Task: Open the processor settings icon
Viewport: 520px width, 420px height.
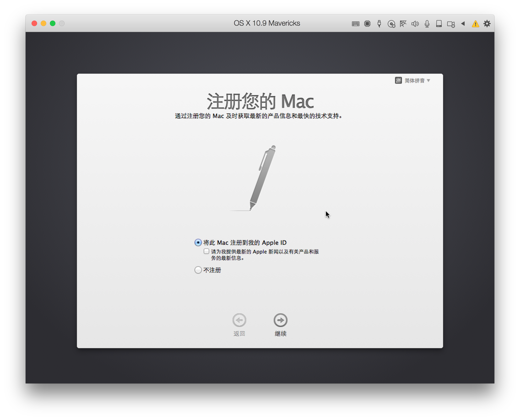Action: pos(367,24)
